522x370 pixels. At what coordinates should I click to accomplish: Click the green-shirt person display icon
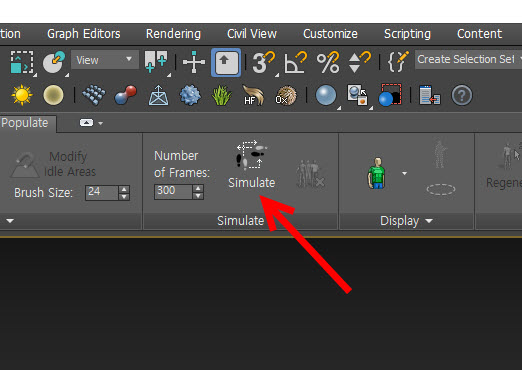tap(377, 174)
